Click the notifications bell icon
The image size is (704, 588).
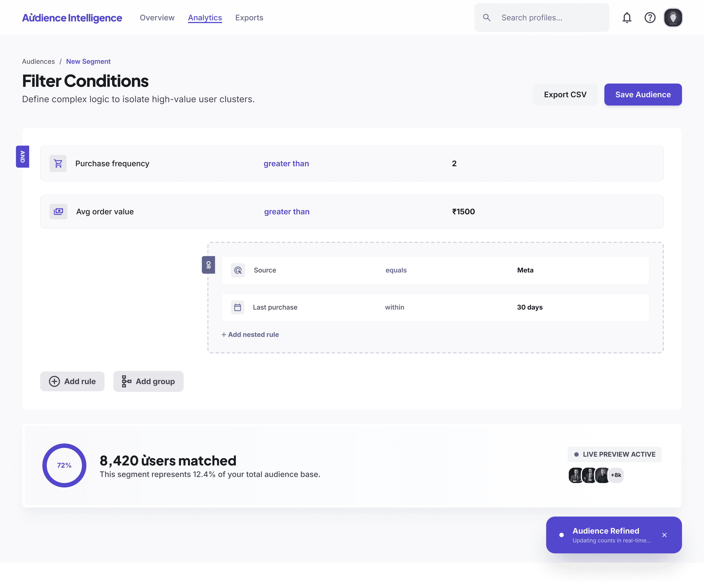pos(627,18)
